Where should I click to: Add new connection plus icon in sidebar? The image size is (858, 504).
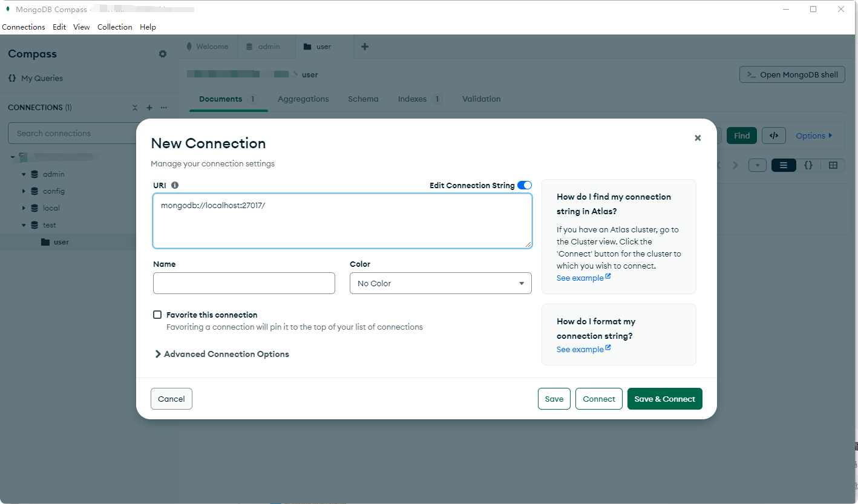click(149, 108)
